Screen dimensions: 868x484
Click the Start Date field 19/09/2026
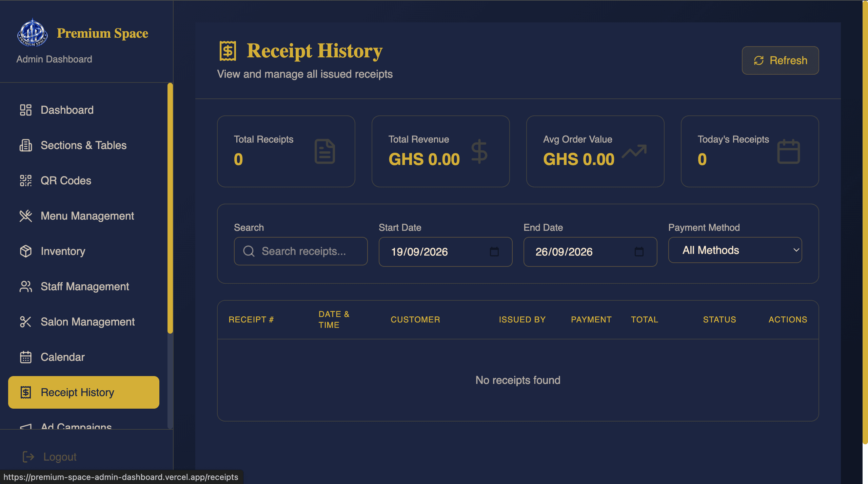[x=446, y=252]
